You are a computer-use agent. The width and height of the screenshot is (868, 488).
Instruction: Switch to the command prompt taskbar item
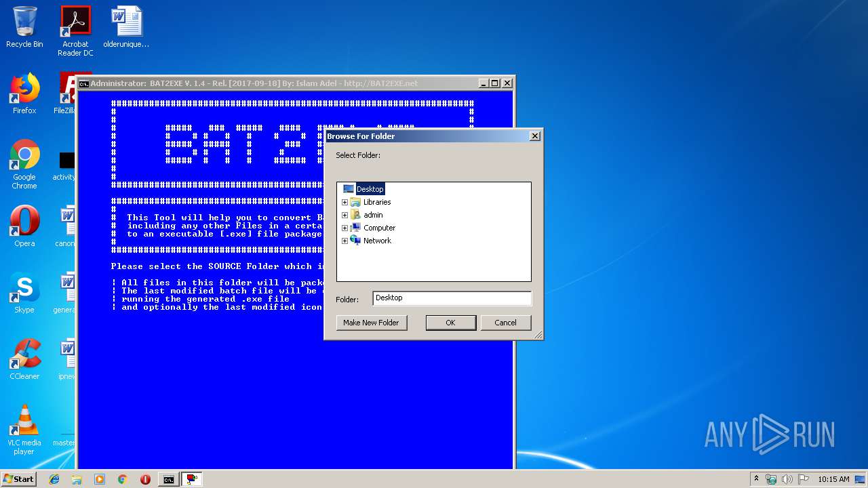tap(169, 479)
